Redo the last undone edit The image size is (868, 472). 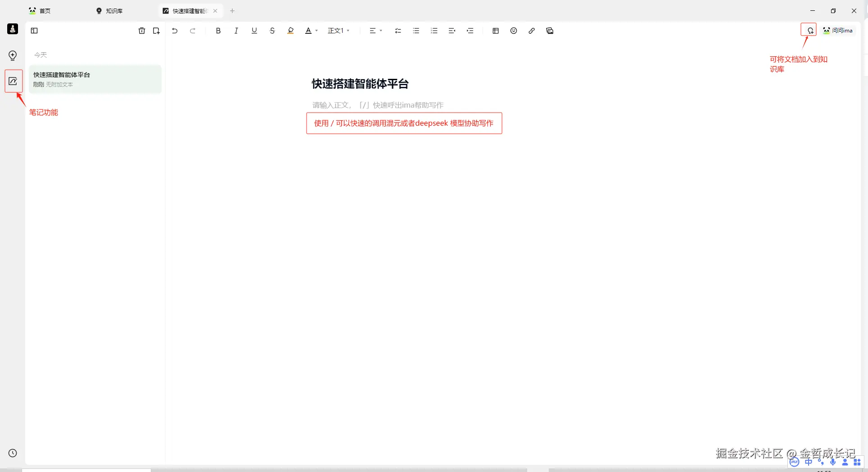(x=193, y=31)
